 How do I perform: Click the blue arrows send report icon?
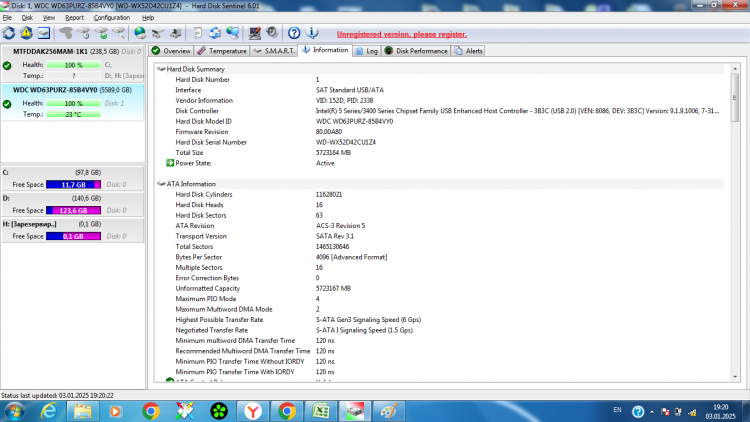point(215,33)
